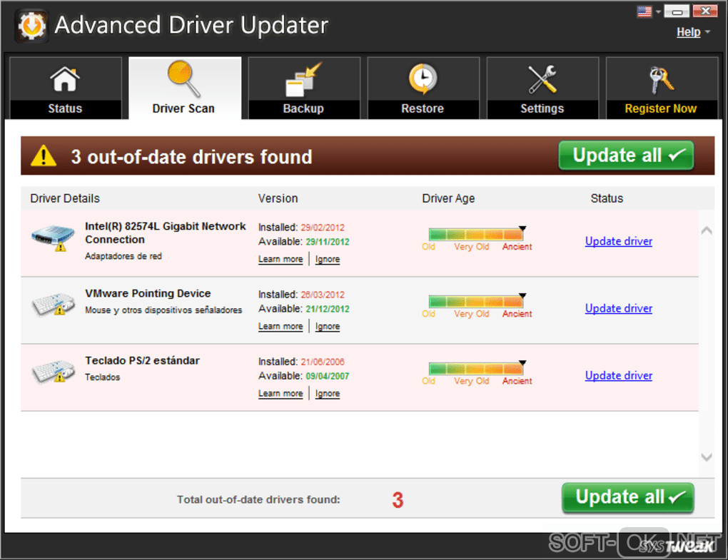This screenshot has width=728, height=560.
Task: Click the Teclados category text
Action: click(102, 377)
